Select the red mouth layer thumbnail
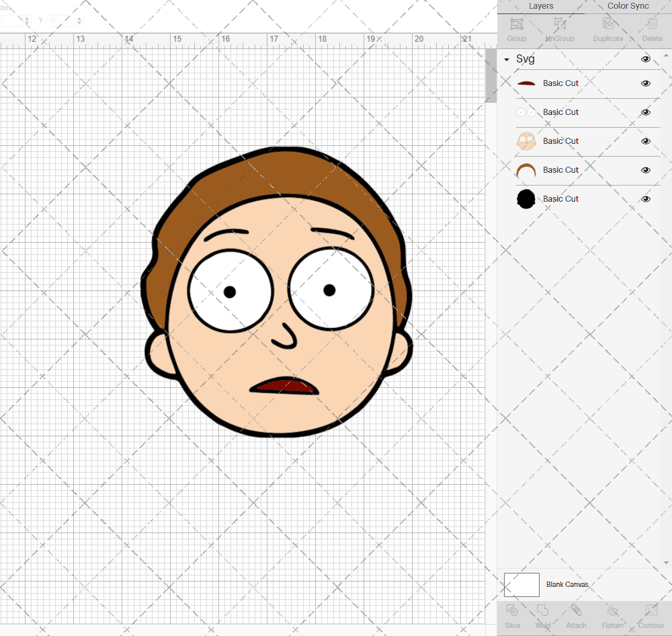 [526, 83]
